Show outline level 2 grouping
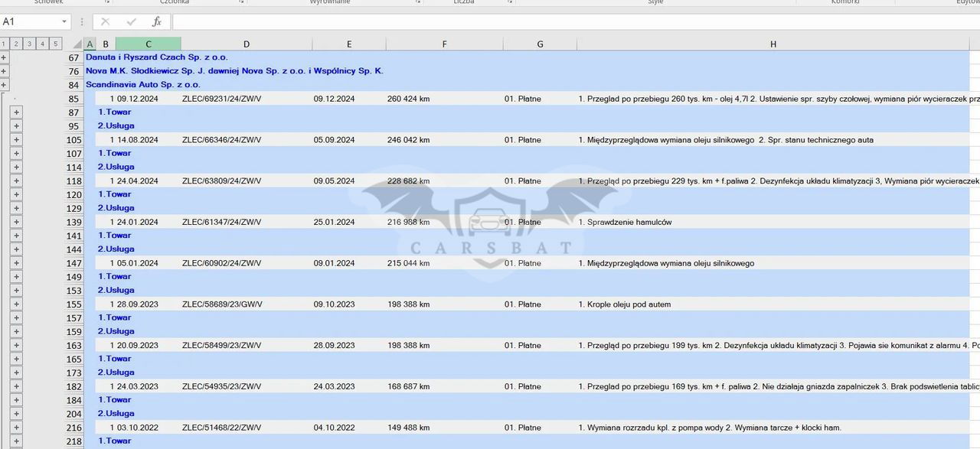 pyautogui.click(x=17, y=44)
